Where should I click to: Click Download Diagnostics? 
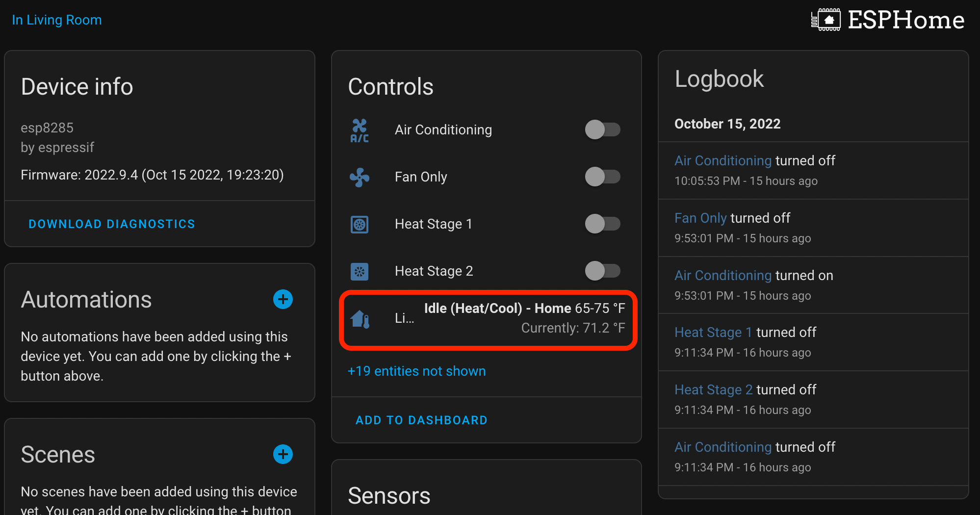(x=111, y=224)
